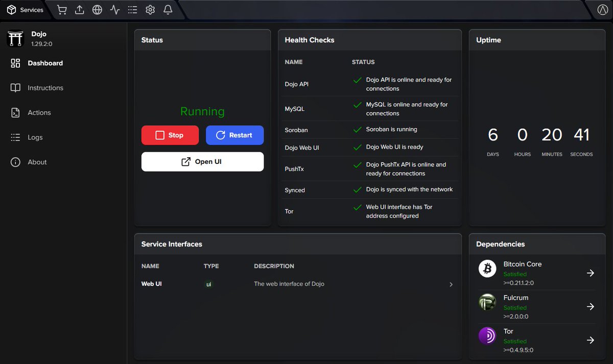Open the globe web icon
This screenshot has height=364, width=613.
(97, 10)
